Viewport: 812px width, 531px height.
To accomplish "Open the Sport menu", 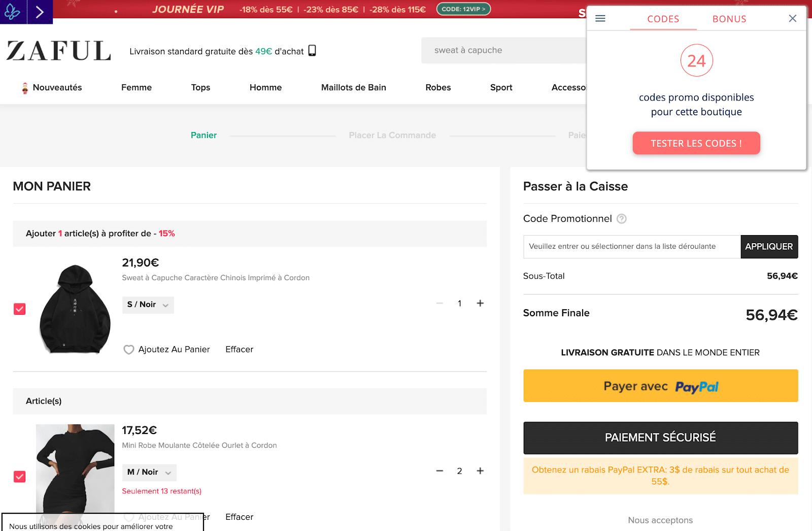I will coord(501,87).
